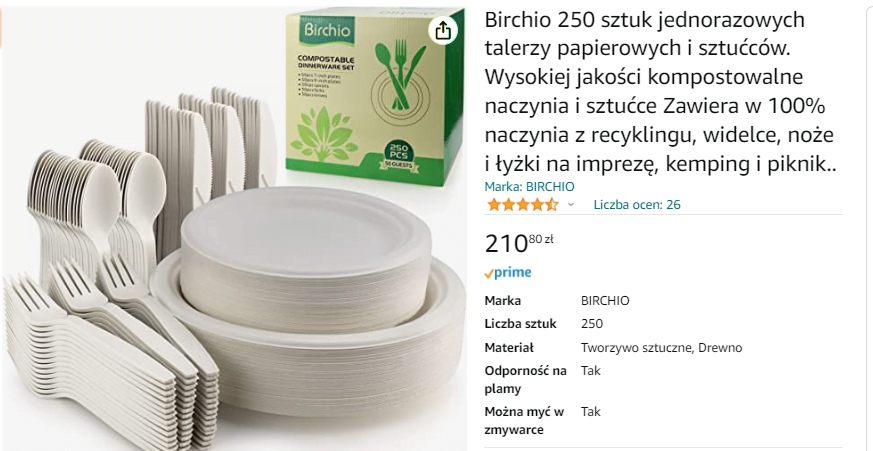Image resolution: width=873 pixels, height=451 pixels.
Task: Click the 210,80 zł price
Action: pos(519,243)
